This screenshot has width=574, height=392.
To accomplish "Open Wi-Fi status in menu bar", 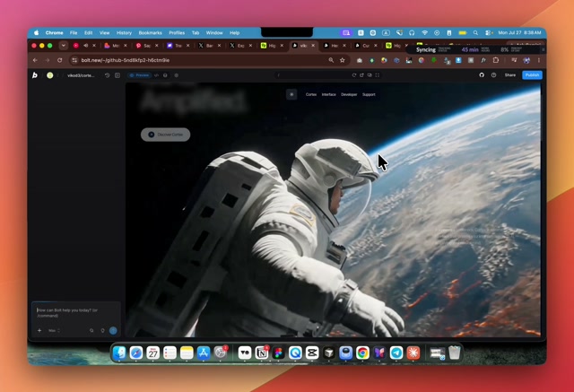I will click(424, 32).
